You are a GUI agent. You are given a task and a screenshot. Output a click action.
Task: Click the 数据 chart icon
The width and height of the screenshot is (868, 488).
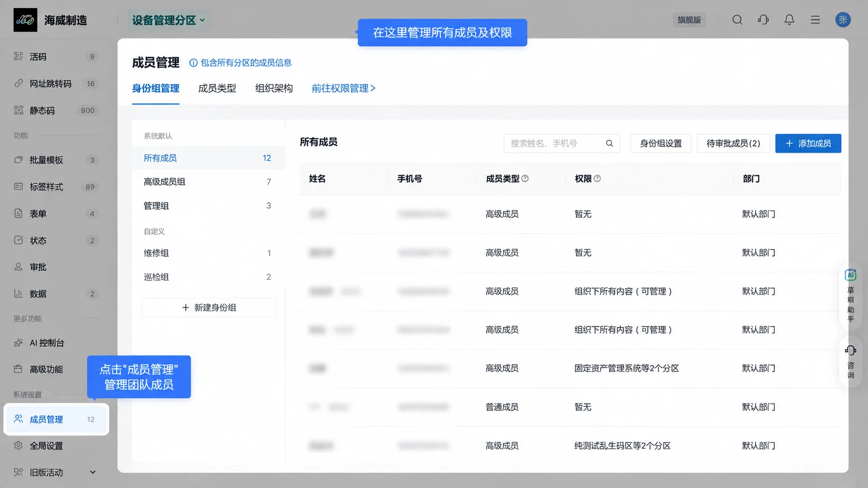pos(19,293)
